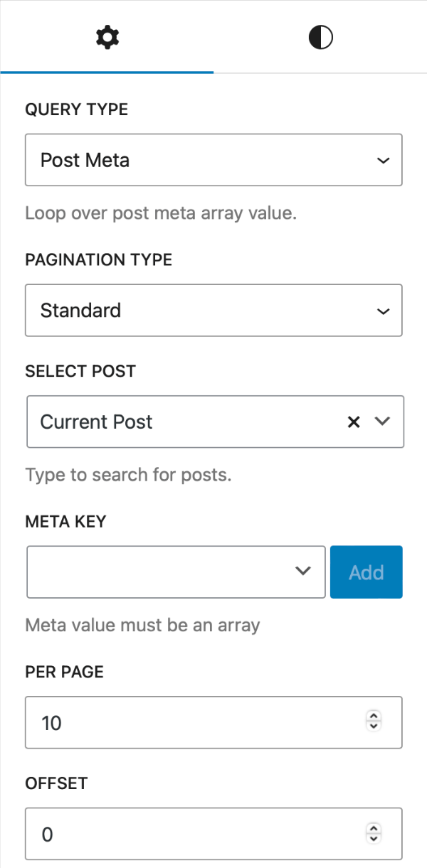The height and width of the screenshot is (868, 427).
Task: Click the chevron arrow of Query Type select
Action: click(383, 161)
